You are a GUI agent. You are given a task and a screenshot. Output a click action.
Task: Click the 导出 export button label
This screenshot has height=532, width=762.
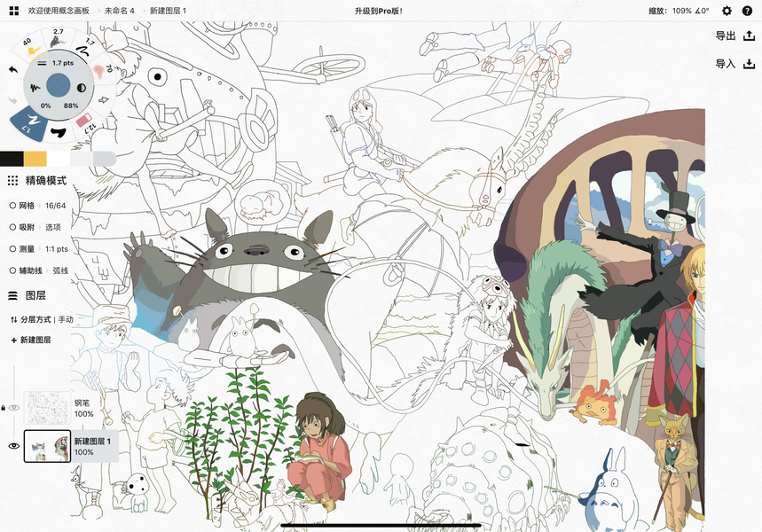(x=726, y=35)
